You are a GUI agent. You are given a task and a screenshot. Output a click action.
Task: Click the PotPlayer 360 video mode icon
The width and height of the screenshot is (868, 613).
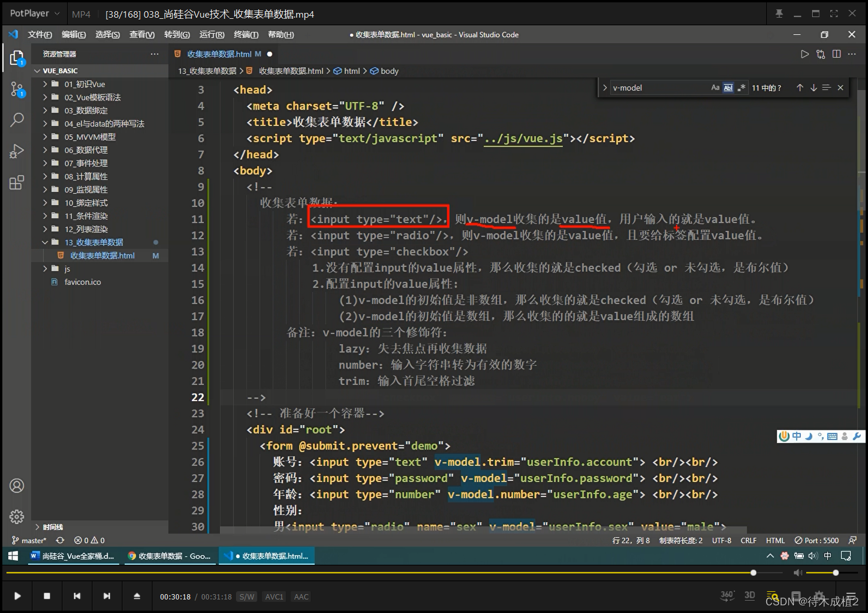(x=727, y=595)
